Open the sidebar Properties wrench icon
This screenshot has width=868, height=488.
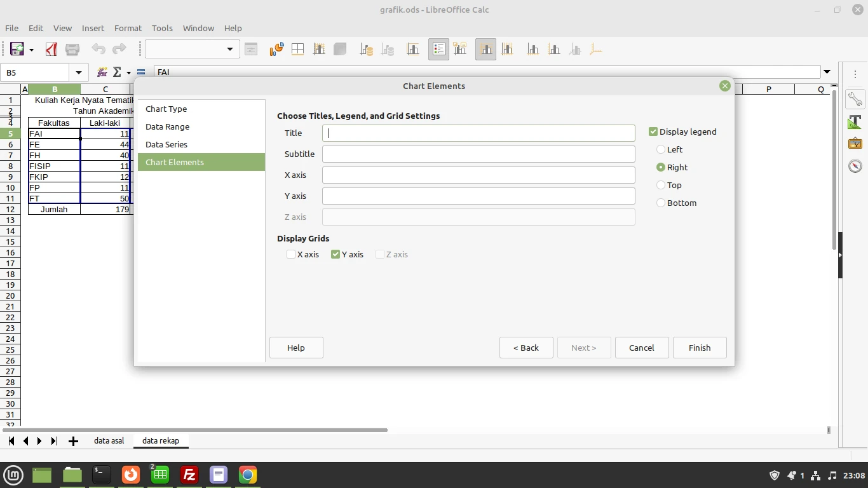[x=855, y=99]
